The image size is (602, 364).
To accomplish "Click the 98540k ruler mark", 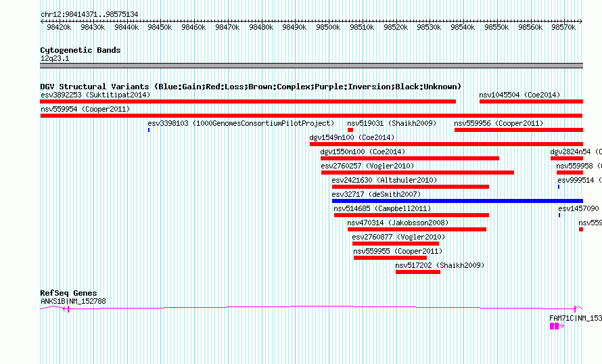I will 463,27.
